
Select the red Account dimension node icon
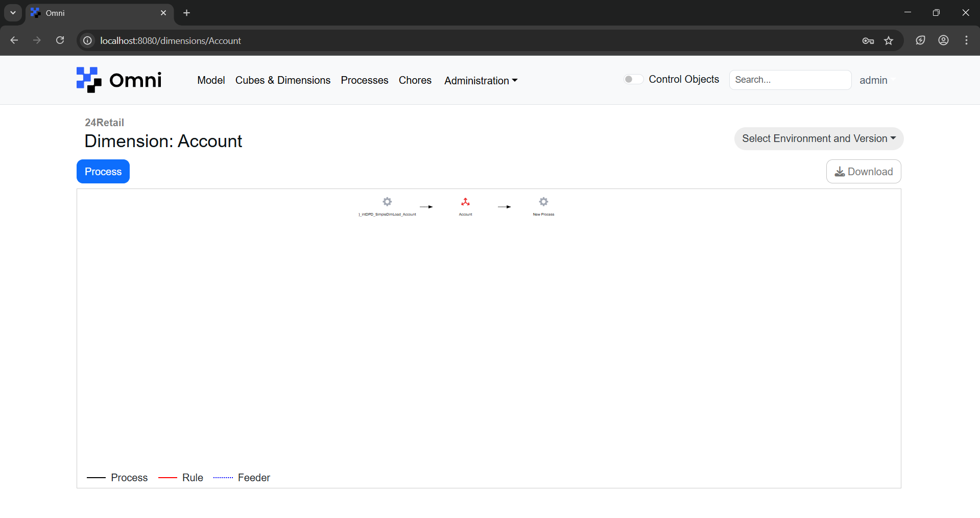(465, 202)
